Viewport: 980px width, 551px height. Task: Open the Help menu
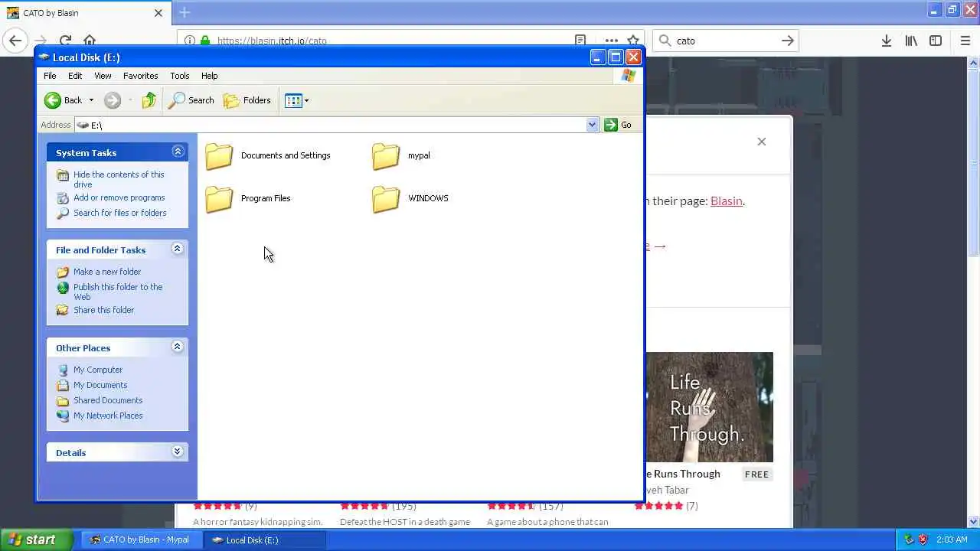[x=209, y=76]
